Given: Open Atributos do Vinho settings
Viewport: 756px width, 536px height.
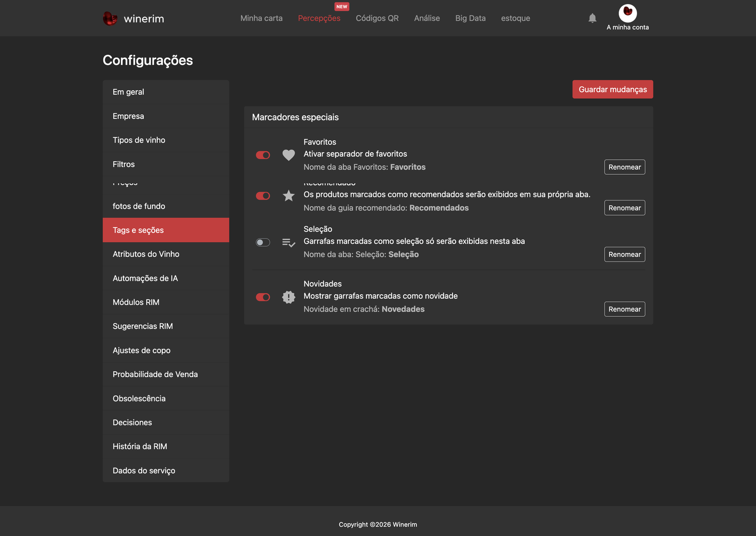Looking at the screenshot, I should pos(166,254).
